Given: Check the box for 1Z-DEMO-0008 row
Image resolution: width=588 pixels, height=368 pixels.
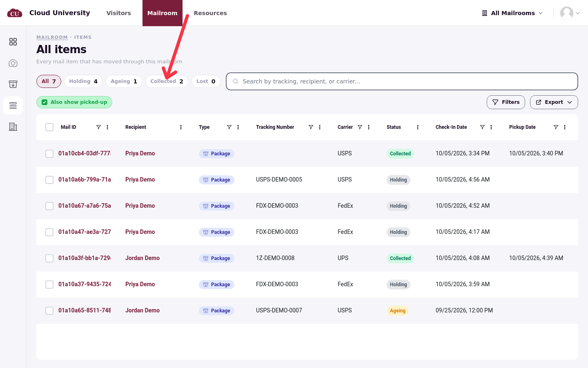Looking at the screenshot, I should tap(49, 258).
